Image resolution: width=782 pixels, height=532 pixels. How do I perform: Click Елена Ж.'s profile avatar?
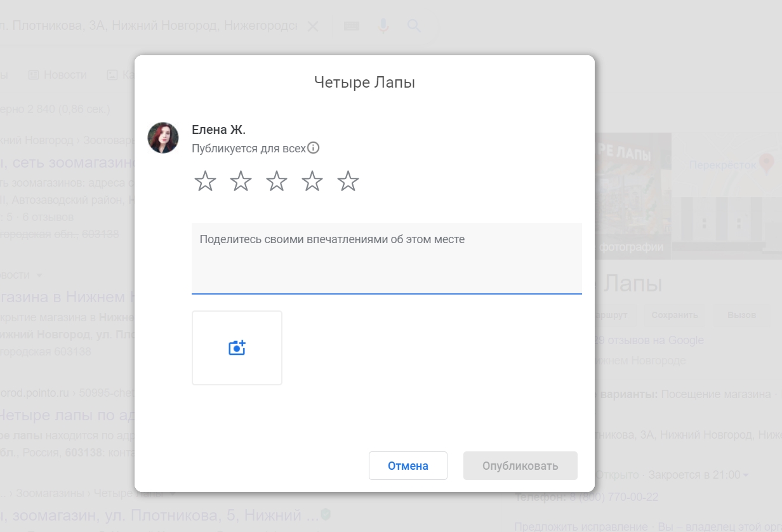(163, 138)
